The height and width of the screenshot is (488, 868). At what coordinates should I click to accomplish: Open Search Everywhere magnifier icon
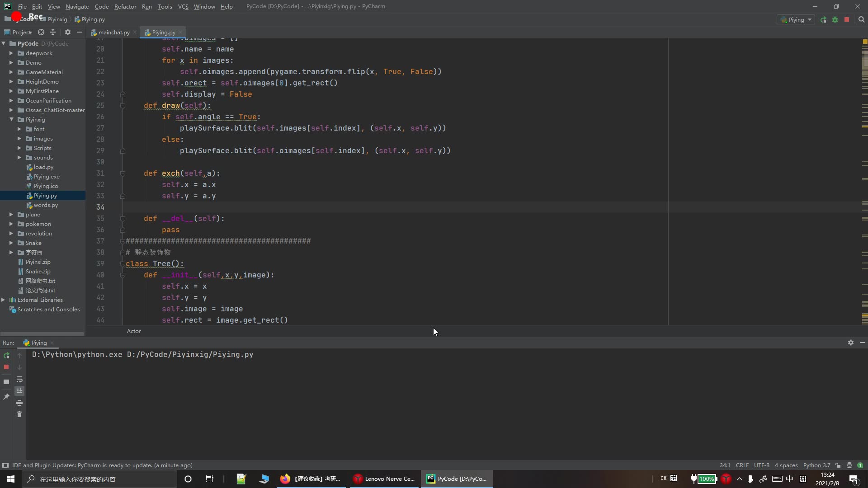[861, 20]
